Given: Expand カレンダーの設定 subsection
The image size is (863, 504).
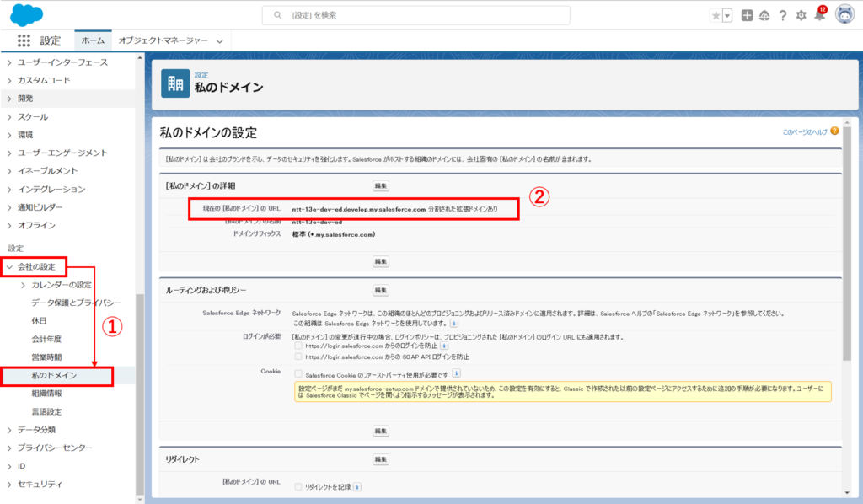Looking at the screenshot, I should [23, 285].
